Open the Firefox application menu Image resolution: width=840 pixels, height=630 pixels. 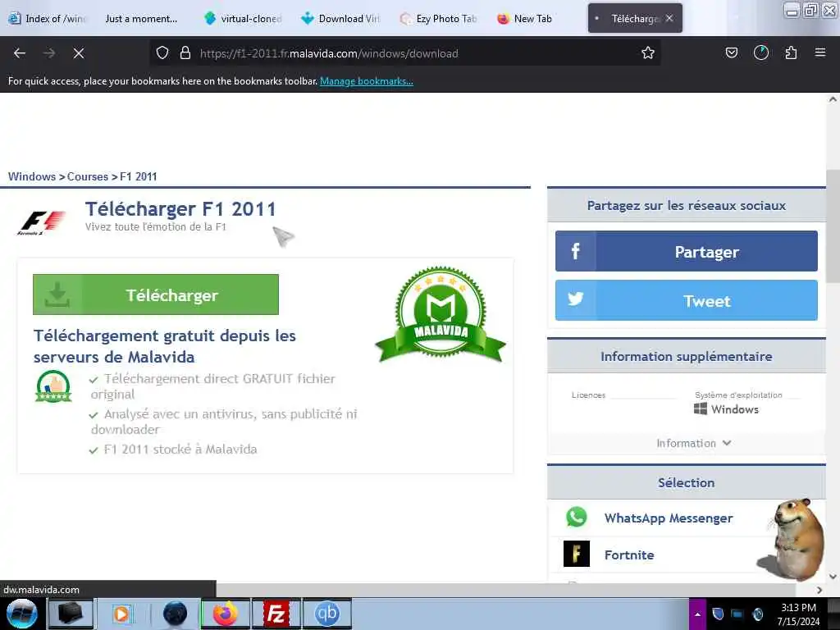(x=820, y=53)
